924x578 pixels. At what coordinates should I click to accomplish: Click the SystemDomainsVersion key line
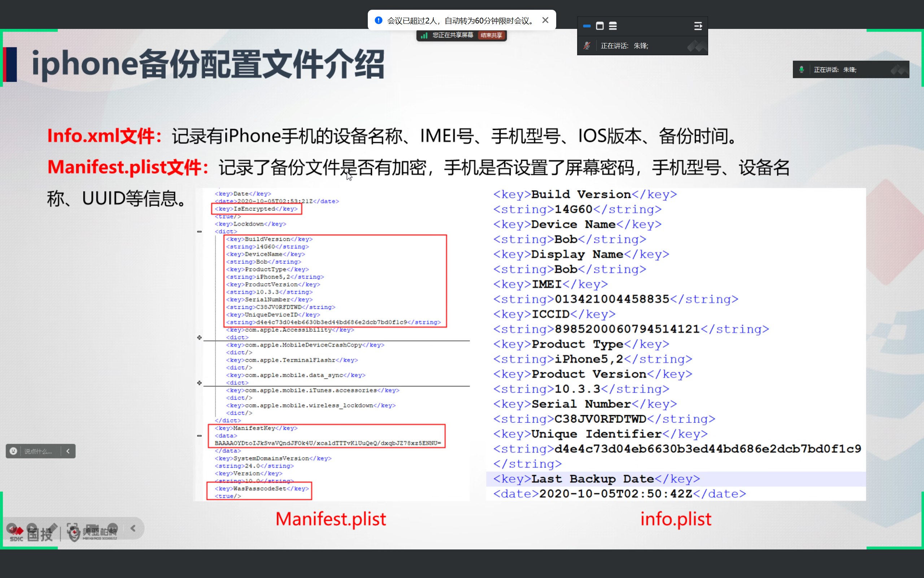point(273,458)
